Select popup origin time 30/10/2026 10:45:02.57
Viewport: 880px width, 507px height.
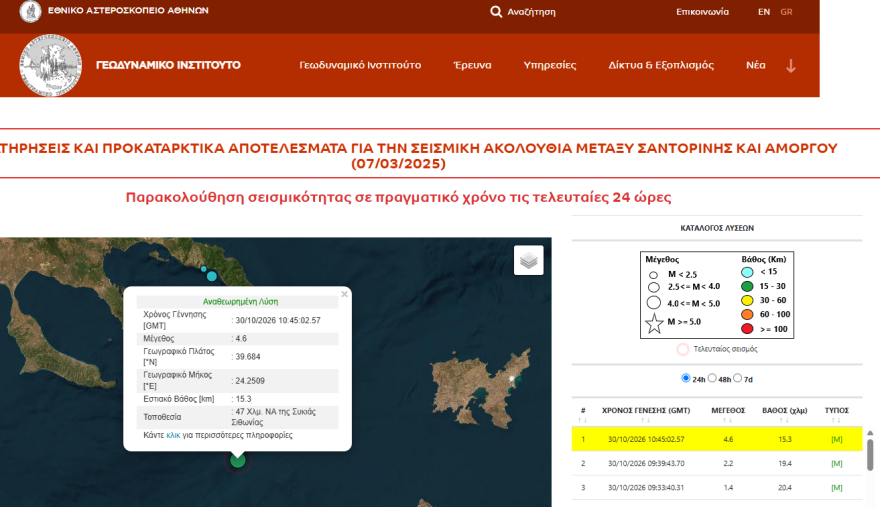pos(278,320)
